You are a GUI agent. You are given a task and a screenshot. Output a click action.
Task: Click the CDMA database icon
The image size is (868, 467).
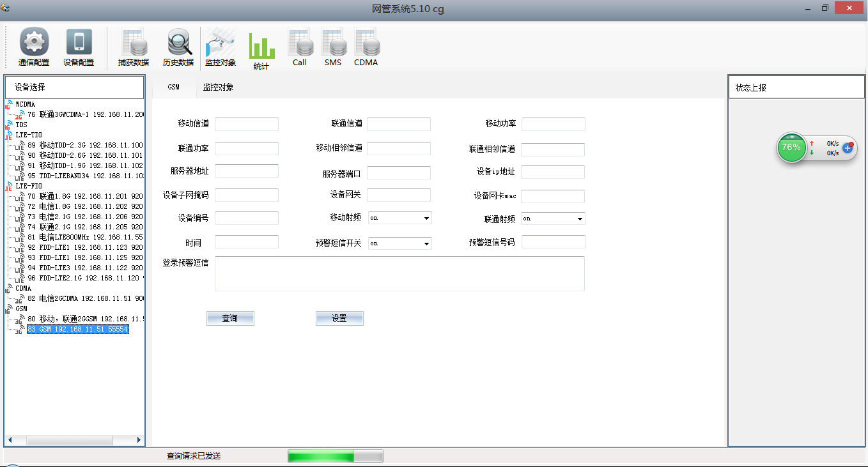pyautogui.click(x=366, y=43)
